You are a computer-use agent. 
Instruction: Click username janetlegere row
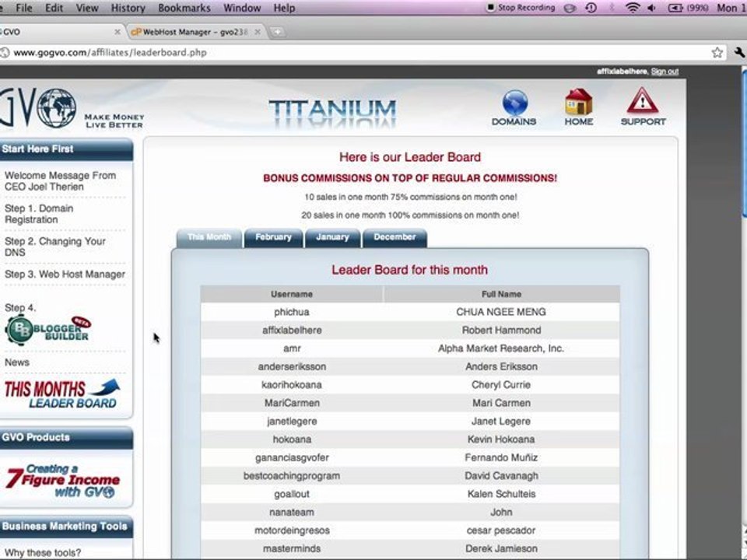pyautogui.click(x=292, y=422)
